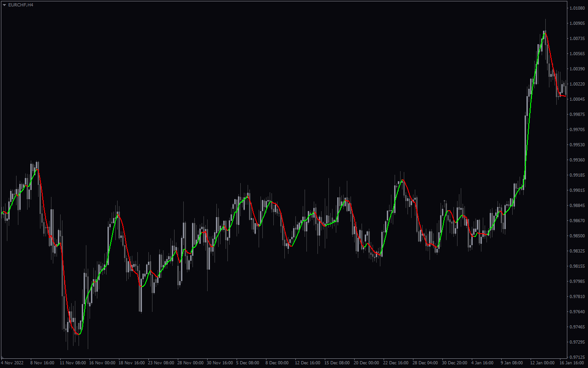588x368 pixels.
Task: Click the 0.98500 price label
Action: 577,236
